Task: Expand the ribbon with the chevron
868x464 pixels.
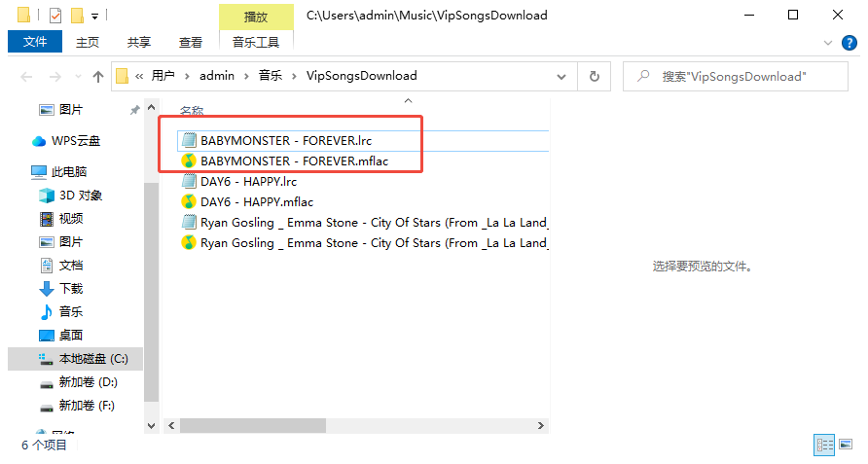Action: point(828,43)
